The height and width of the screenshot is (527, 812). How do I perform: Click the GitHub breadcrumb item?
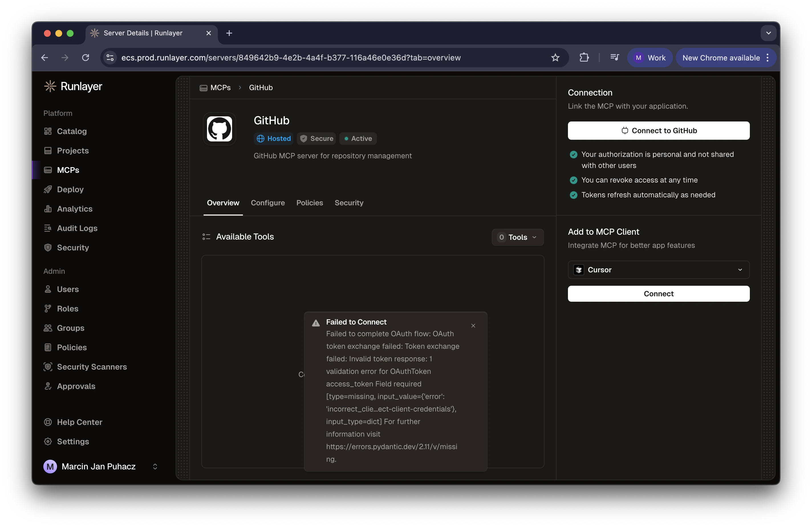tap(261, 87)
